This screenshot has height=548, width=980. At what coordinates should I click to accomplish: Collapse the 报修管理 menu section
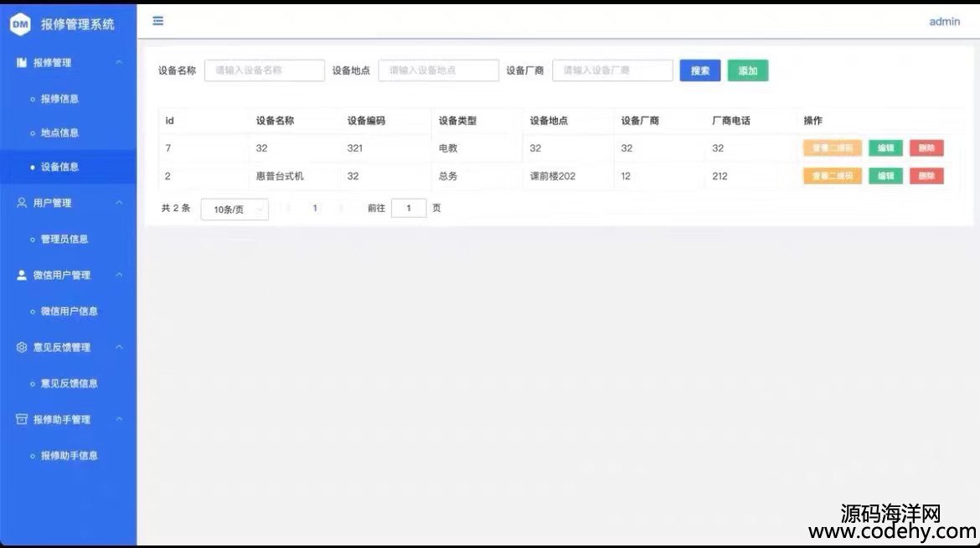(119, 63)
